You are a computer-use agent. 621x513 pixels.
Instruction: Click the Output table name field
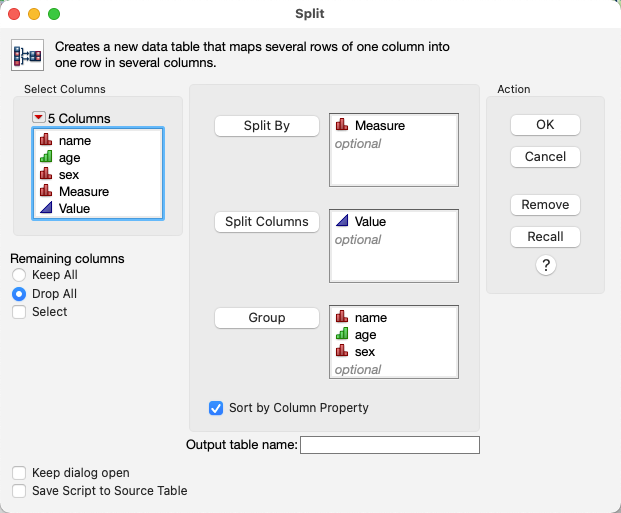click(390, 446)
